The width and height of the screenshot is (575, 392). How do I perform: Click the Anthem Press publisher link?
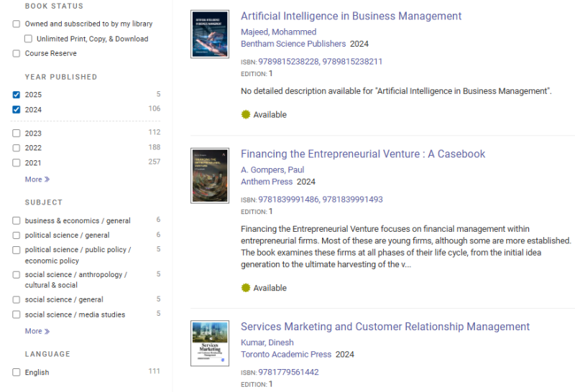click(267, 182)
